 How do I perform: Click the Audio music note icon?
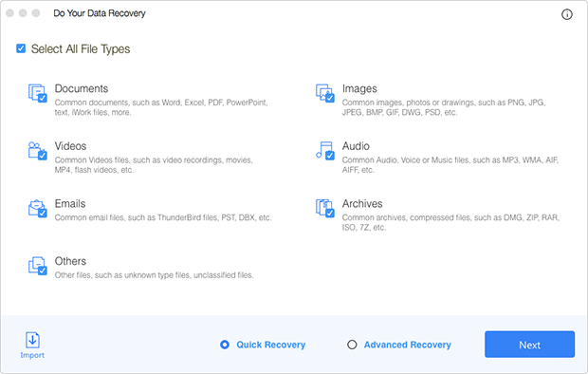click(324, 151)
